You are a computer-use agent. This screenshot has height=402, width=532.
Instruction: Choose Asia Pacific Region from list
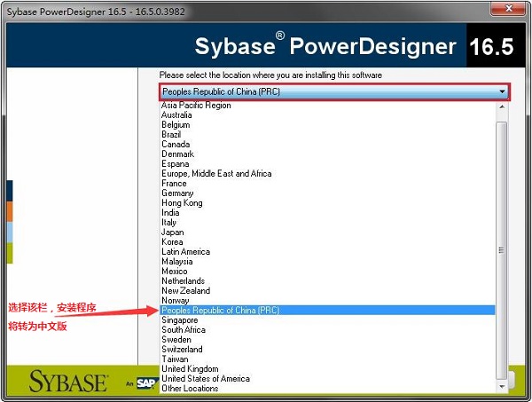point(196,106)
